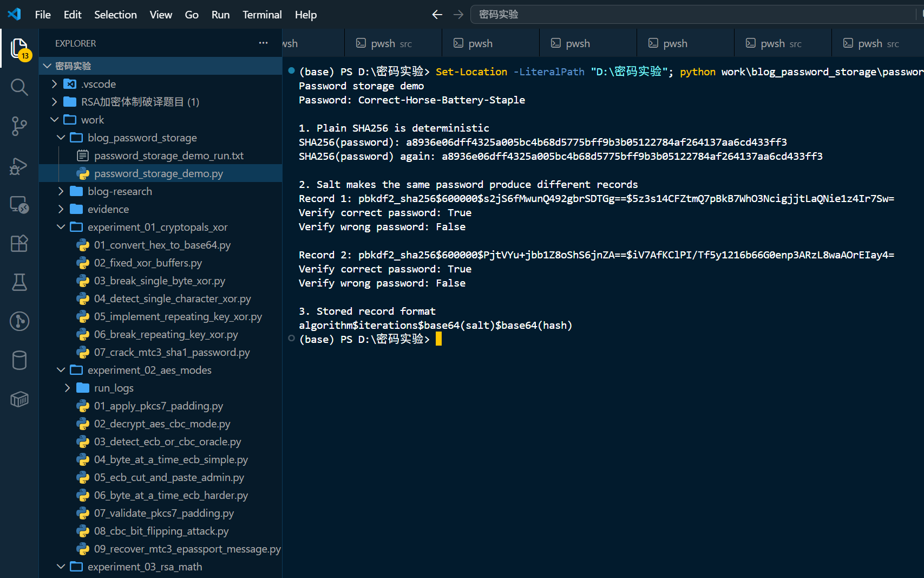Open 04_detect_single_character_xor.py

[161, 298]
